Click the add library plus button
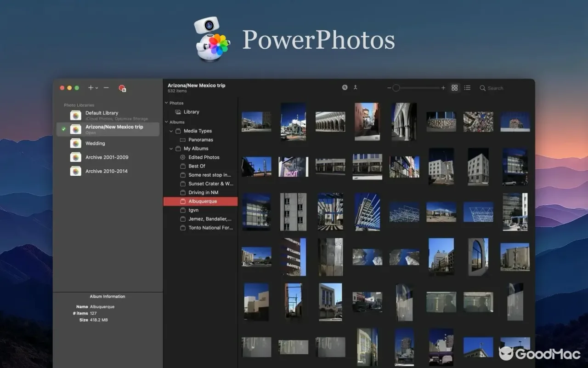588x368 pixels. 90,87
